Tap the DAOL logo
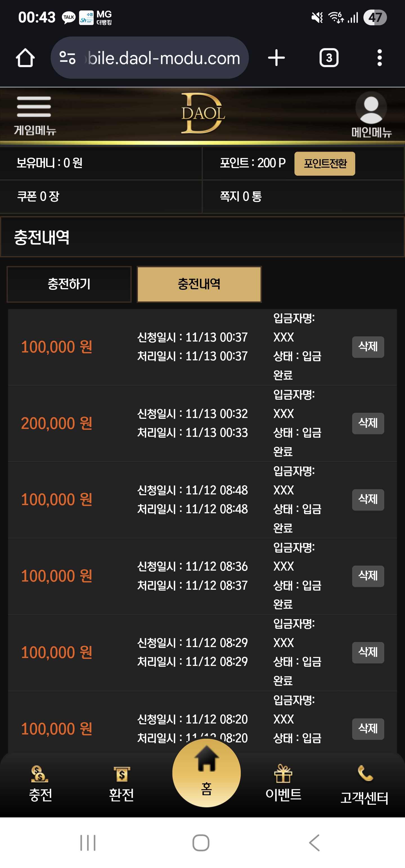 click(203, 113)
